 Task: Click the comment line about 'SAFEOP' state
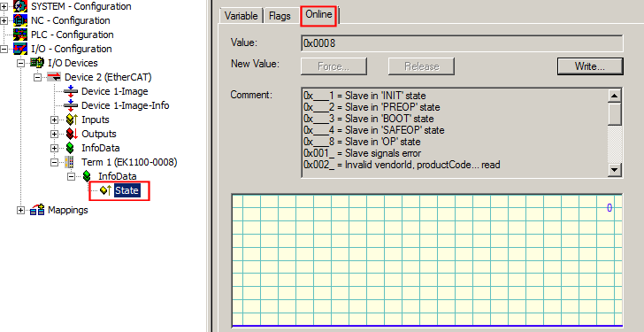[x=373, y=130]
